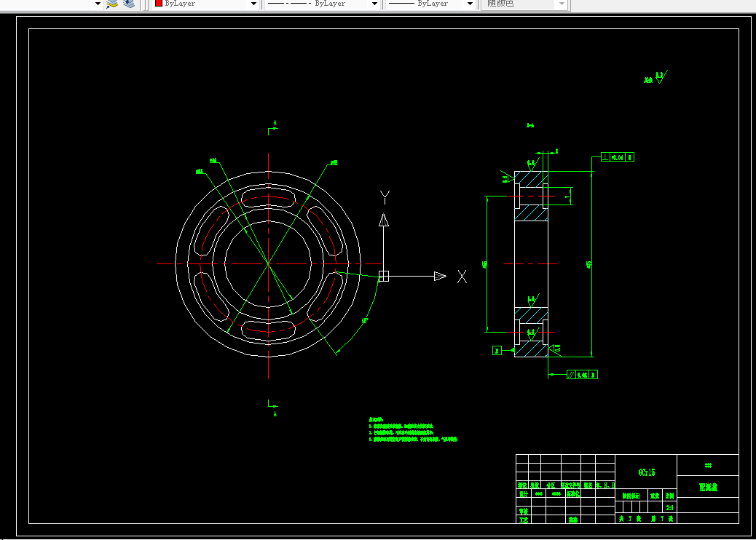Click the 2:1 scale value in the title block

670,508
